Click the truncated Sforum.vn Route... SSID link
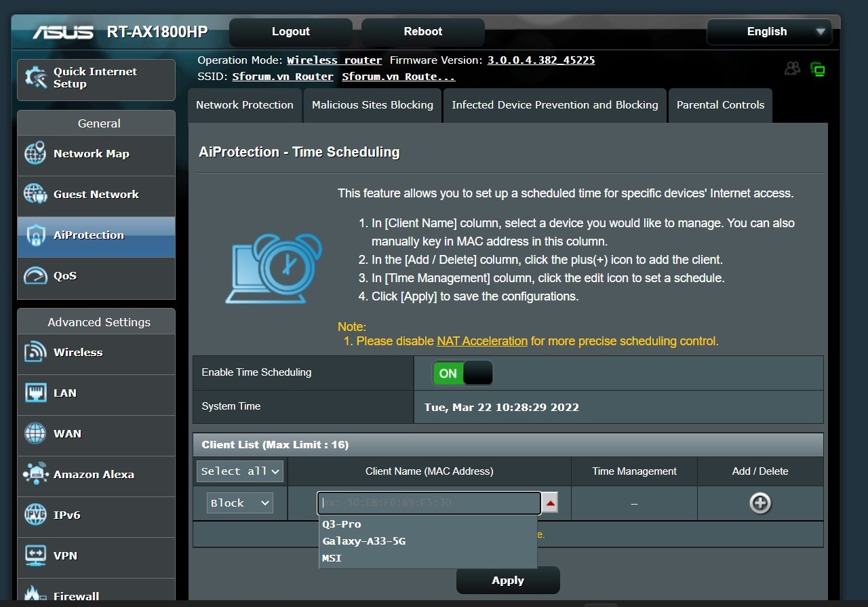This screenshot has width=868, height=607. [399, 77]
